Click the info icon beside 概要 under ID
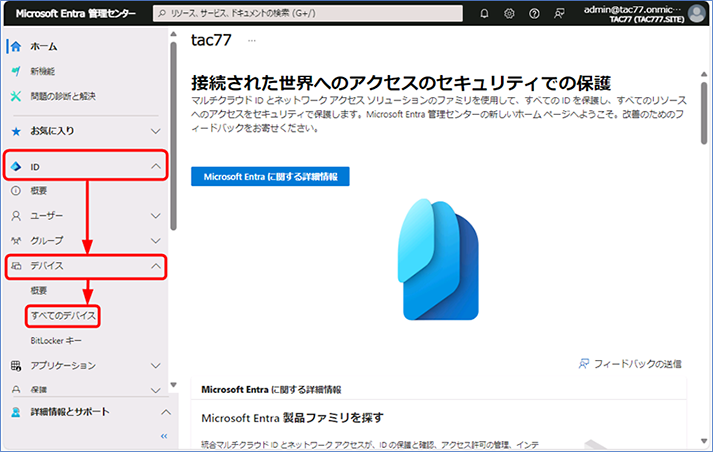713x452 pixels. 16,191
